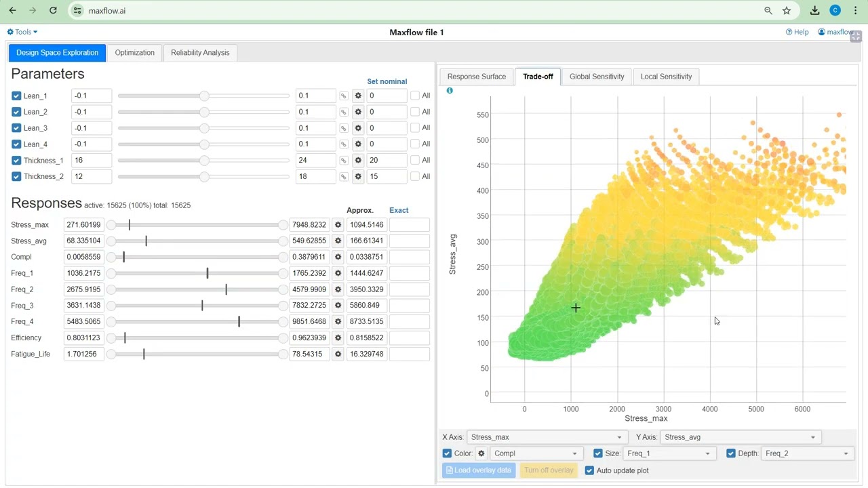Image resolution: width=868 pixels, height=488 pixels.
Task: Open the Response Surface tab
Action: tap(477, 77)
